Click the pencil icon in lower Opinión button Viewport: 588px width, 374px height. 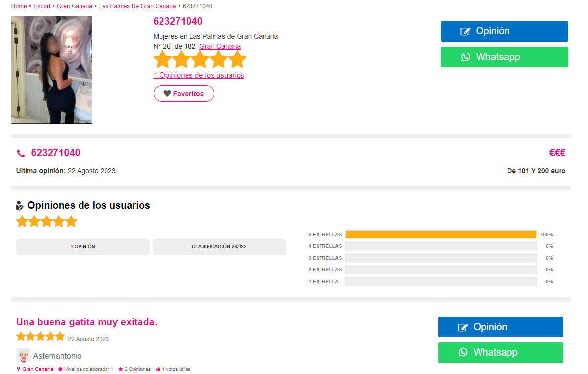pyautogui.click(x=463, y=327)
